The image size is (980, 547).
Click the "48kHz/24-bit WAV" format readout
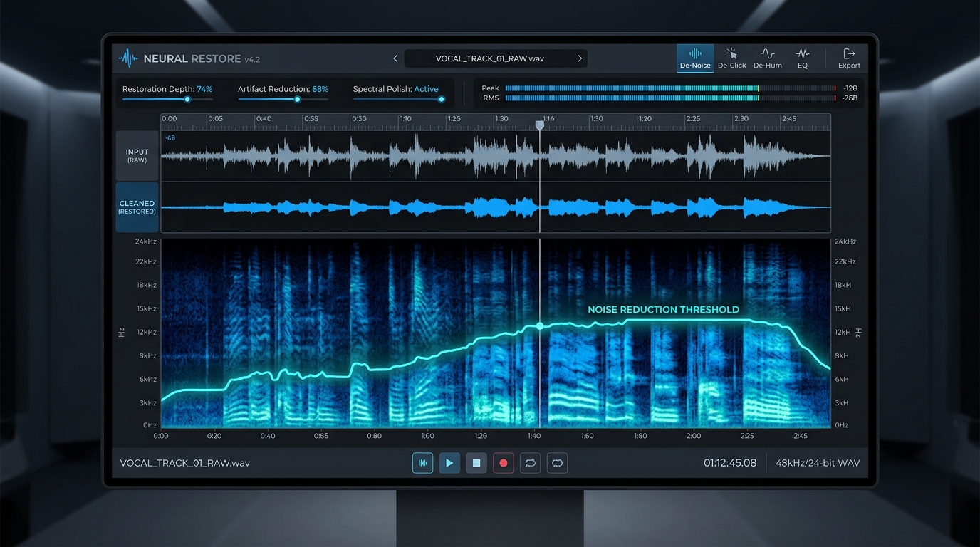point(818,463)
